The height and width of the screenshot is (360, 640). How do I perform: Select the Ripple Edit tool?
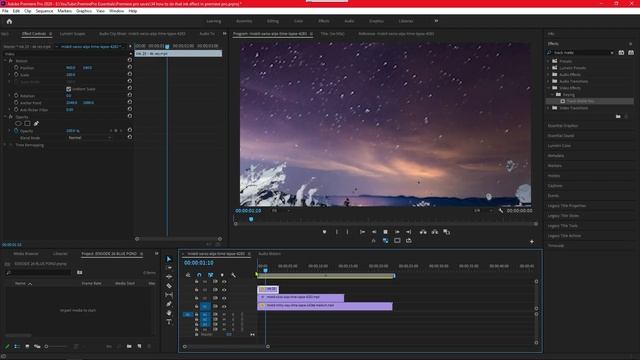click(169, 277)
